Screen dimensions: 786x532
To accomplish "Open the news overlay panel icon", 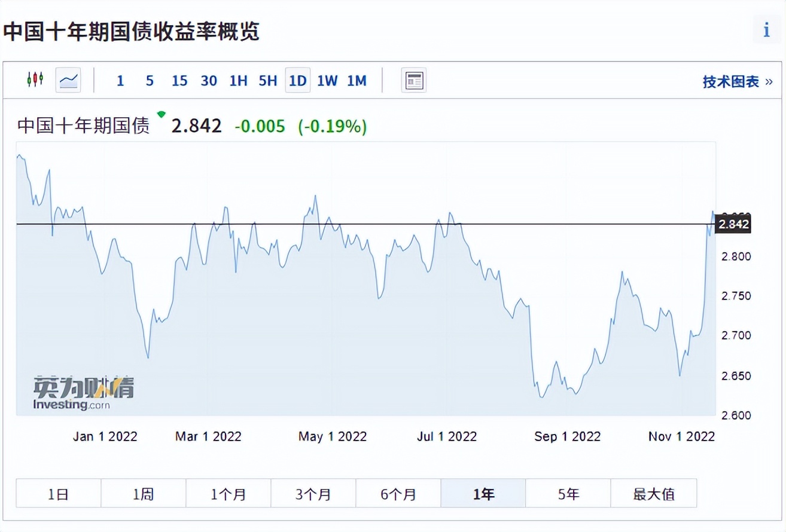I will click(413, 79).
